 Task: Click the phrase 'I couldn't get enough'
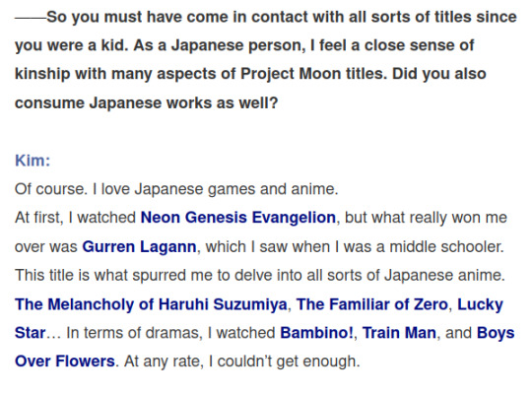pos(284,362)
